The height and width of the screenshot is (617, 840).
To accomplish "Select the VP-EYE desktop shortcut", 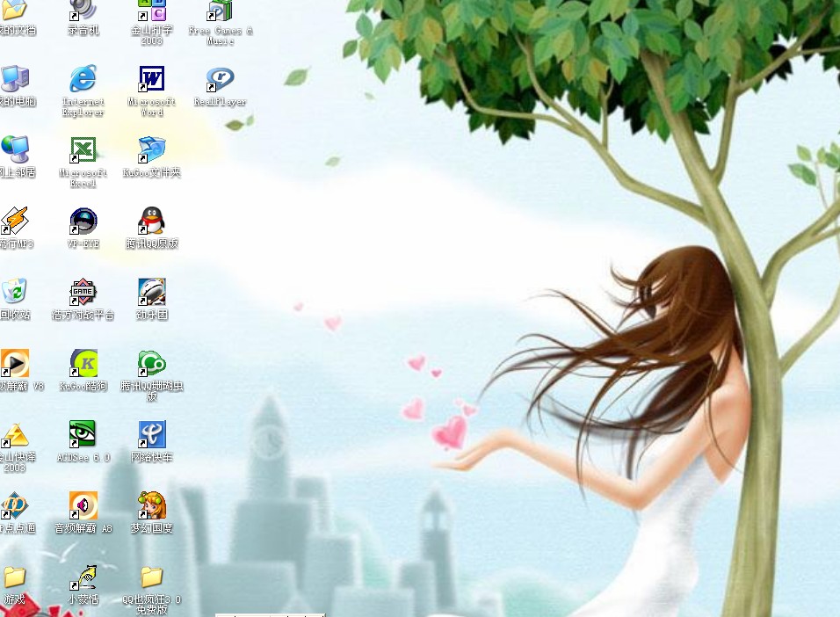I will click(83, 221).
